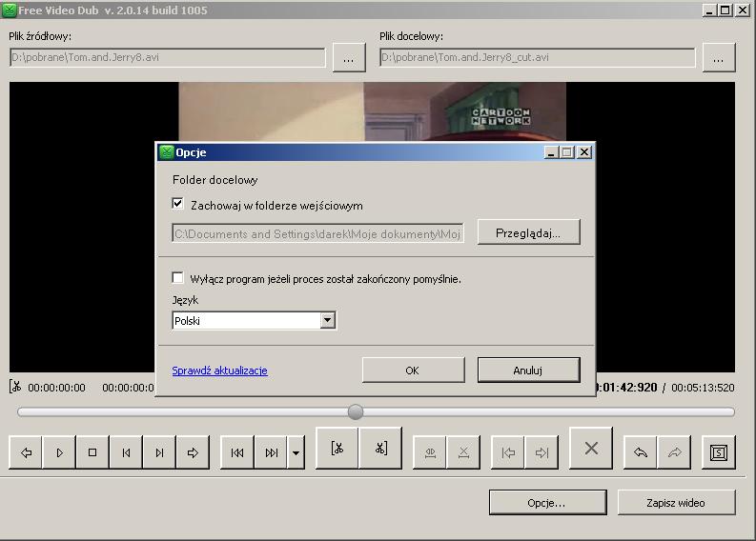Click the target folder path field

coord(317,233)
